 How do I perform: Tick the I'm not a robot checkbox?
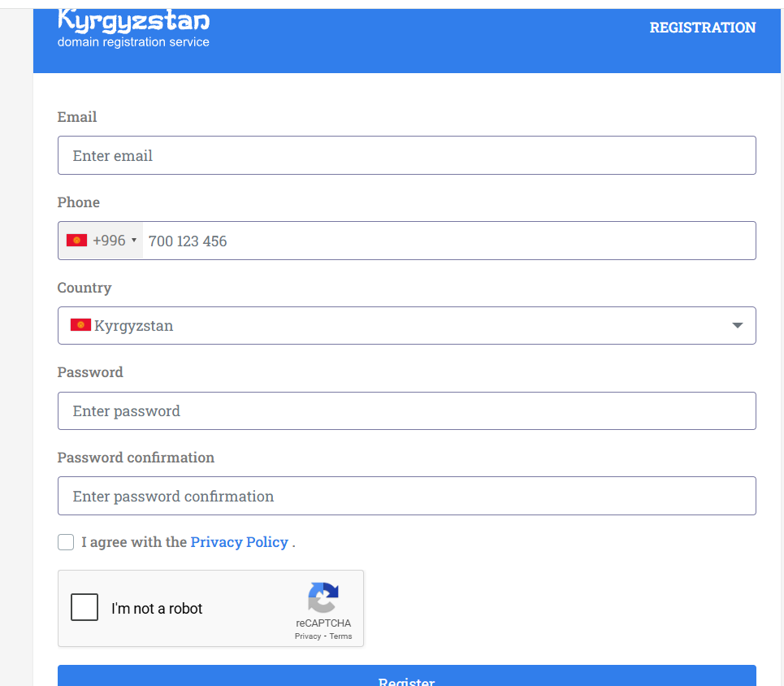[x=84, y=608]
